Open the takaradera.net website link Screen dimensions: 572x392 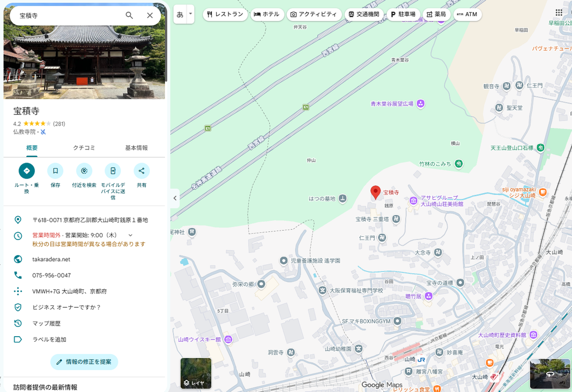pyautogui.click(x=51, y=259)
